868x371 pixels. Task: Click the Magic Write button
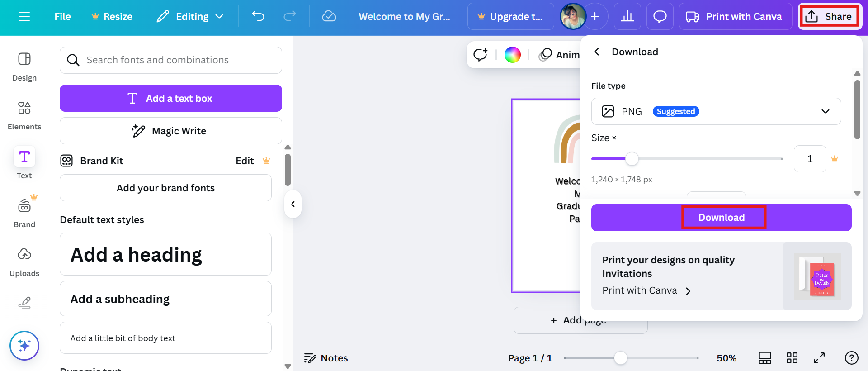[x=171, y=131]
